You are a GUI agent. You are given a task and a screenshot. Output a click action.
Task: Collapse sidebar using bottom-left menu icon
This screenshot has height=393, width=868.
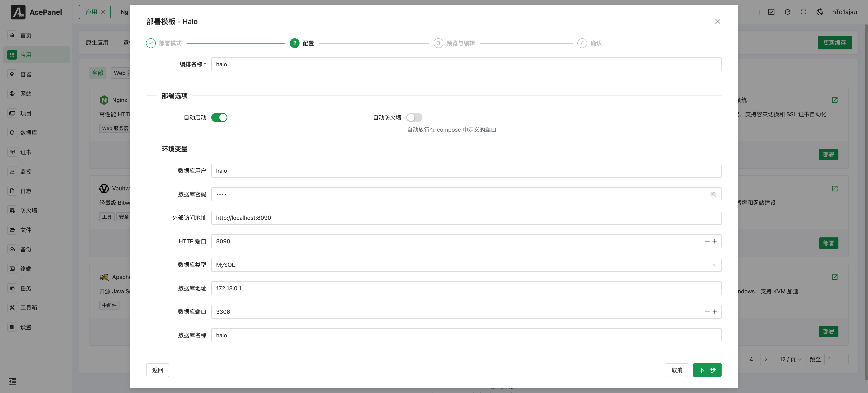coord(13,381)
